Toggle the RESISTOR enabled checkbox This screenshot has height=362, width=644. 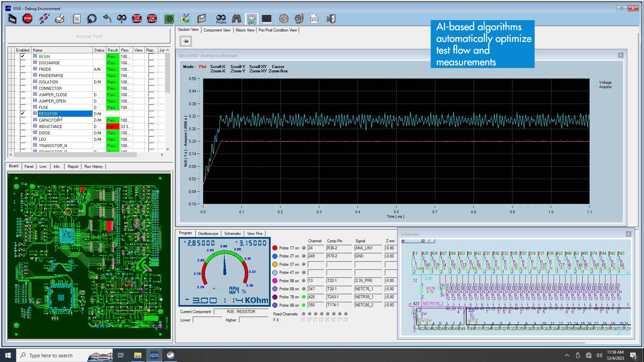point(22,114)
